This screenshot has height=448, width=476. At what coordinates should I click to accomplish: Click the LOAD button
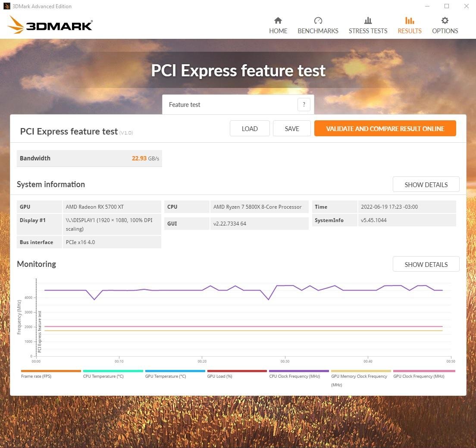pyautogui.click(x=250, y=128)
